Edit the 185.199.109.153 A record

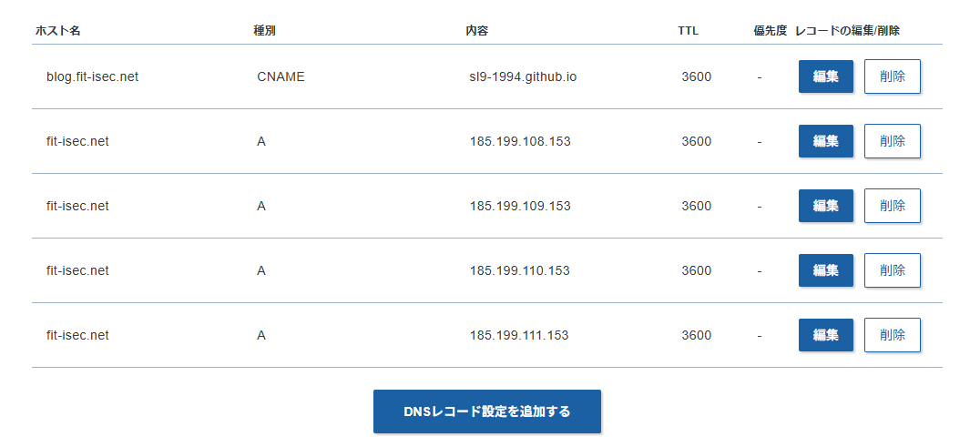click(x=825, y=206)
